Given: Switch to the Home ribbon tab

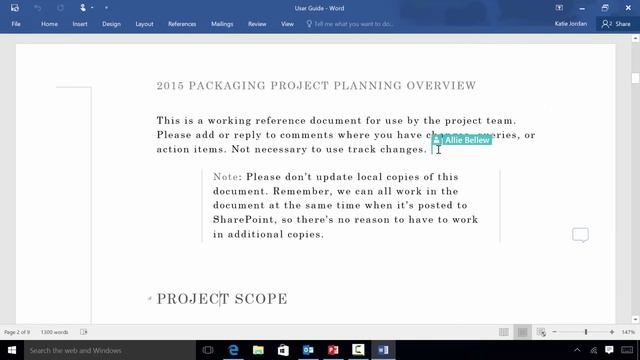Looking at the screenshot, I should tap(49, 24).
